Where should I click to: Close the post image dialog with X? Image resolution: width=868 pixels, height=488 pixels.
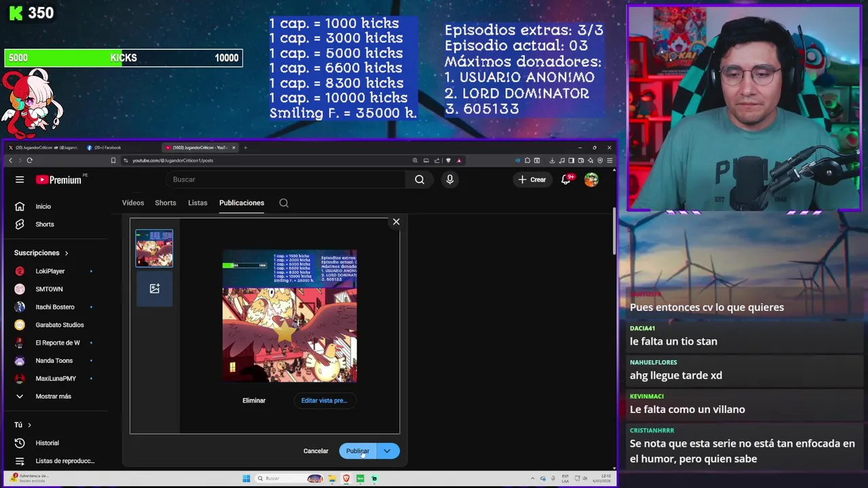coord(396,222)
